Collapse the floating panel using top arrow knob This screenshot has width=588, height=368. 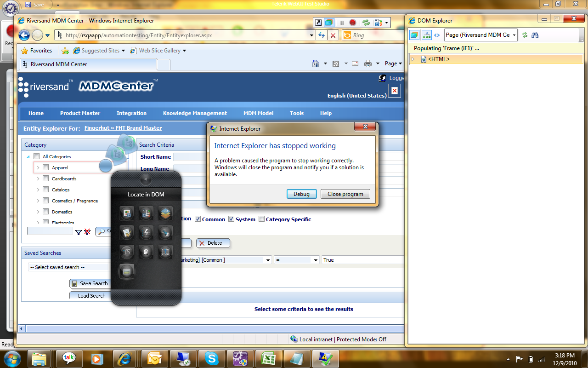click(x=146, y=179)
